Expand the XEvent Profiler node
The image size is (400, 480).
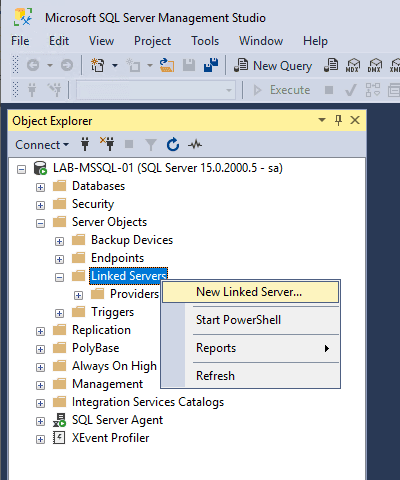(x=40, y=439)
